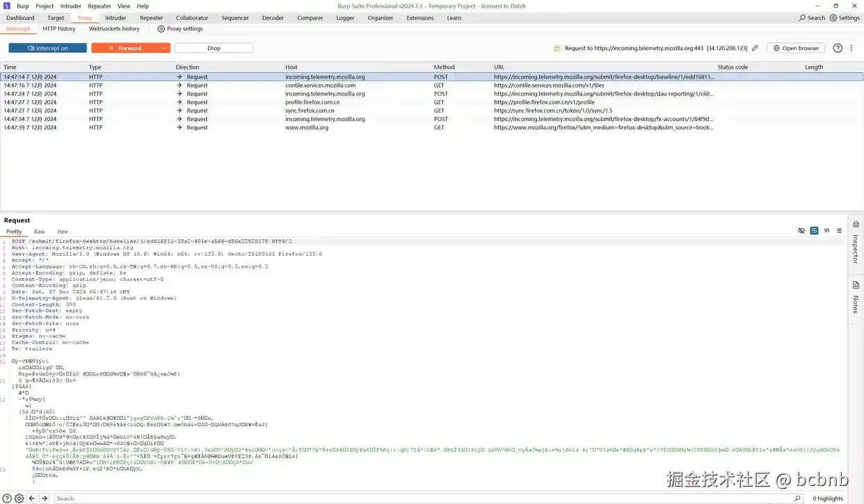Forward the intercepted request
The image size is (864, 504).
coord(125,48)
